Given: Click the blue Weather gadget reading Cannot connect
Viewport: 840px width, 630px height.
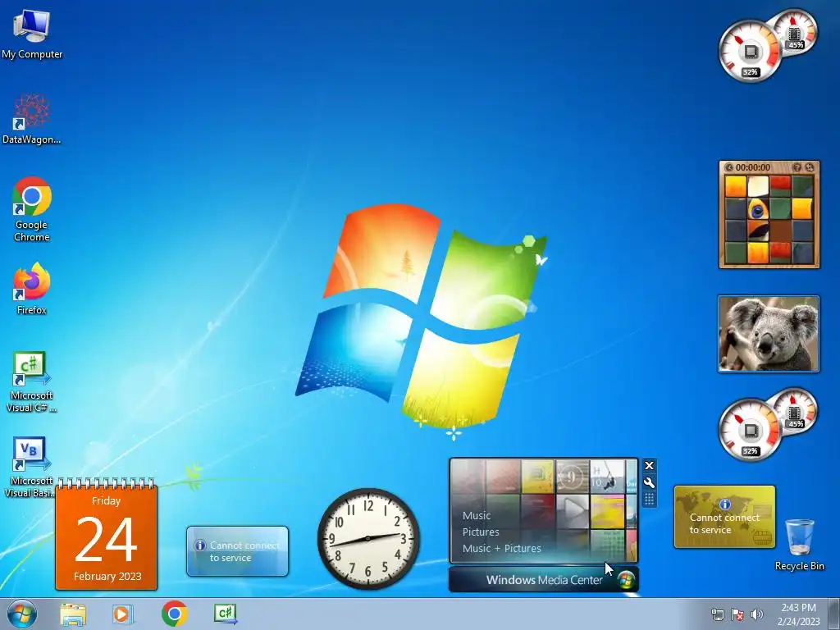Looking at the screenshot, I should pos(237,551).
